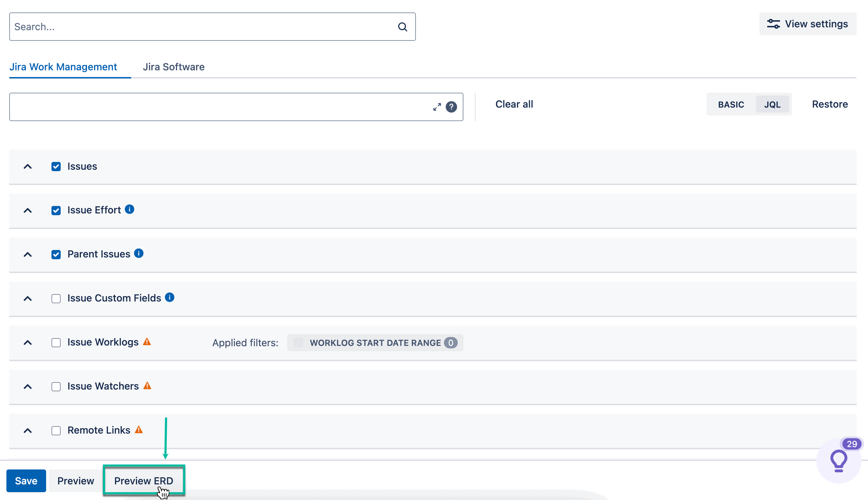
Task: Switch to the Jira Software tab
Action: [174, 67]
